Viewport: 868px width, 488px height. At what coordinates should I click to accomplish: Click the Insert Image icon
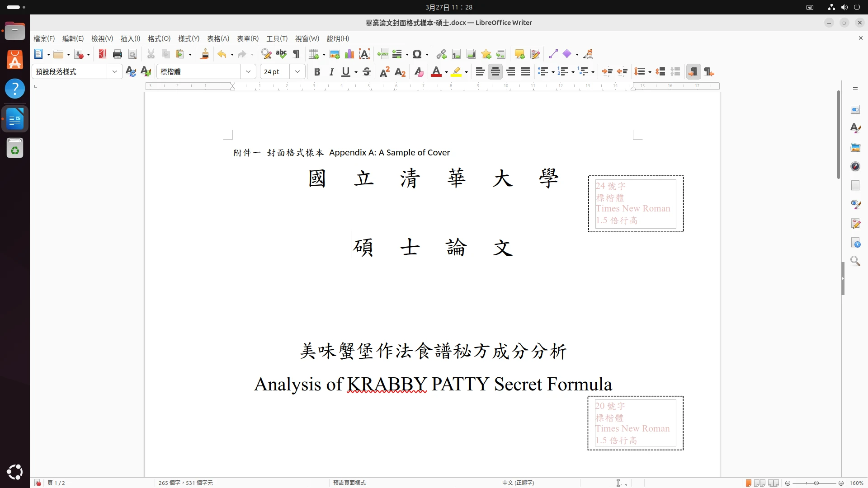[x=335, y=54]
